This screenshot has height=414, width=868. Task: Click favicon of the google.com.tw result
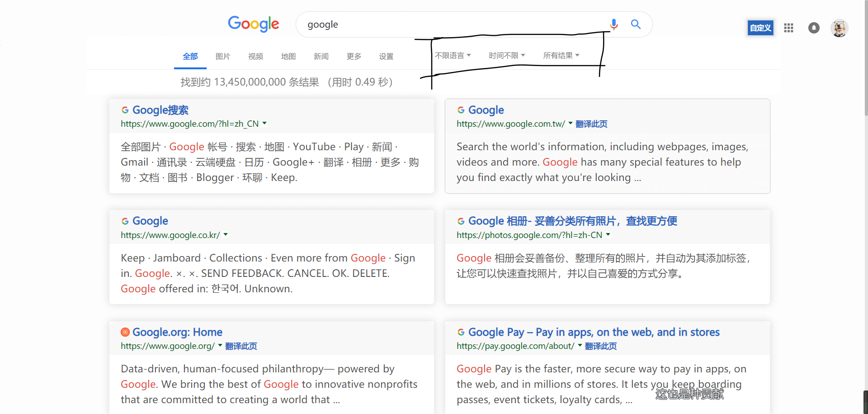[461, 110]
